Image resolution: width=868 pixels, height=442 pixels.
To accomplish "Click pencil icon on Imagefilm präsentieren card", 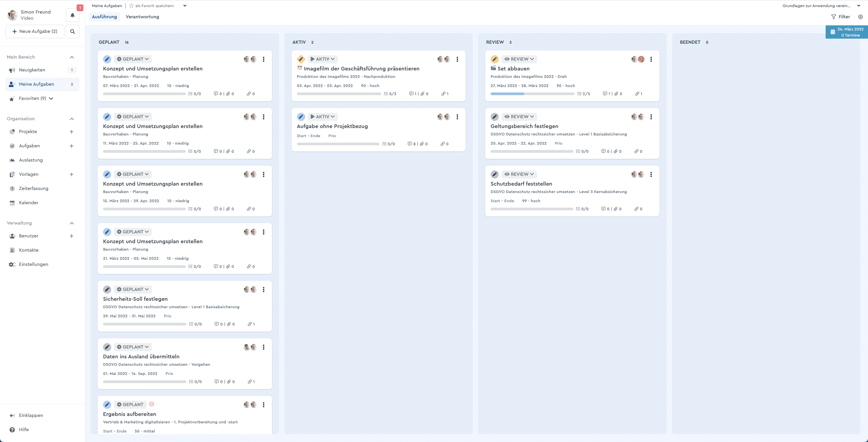I will 301,59.
